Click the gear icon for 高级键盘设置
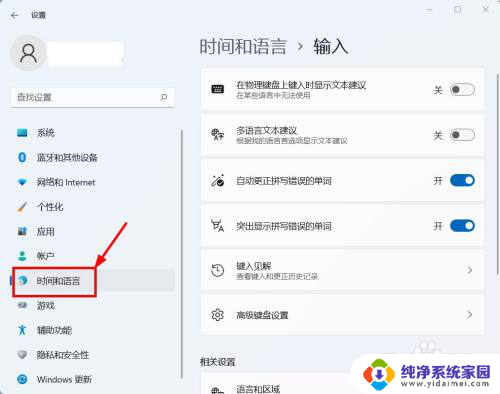Image resolution: width=500 pixels, height=394 pixels. (218, 315)
